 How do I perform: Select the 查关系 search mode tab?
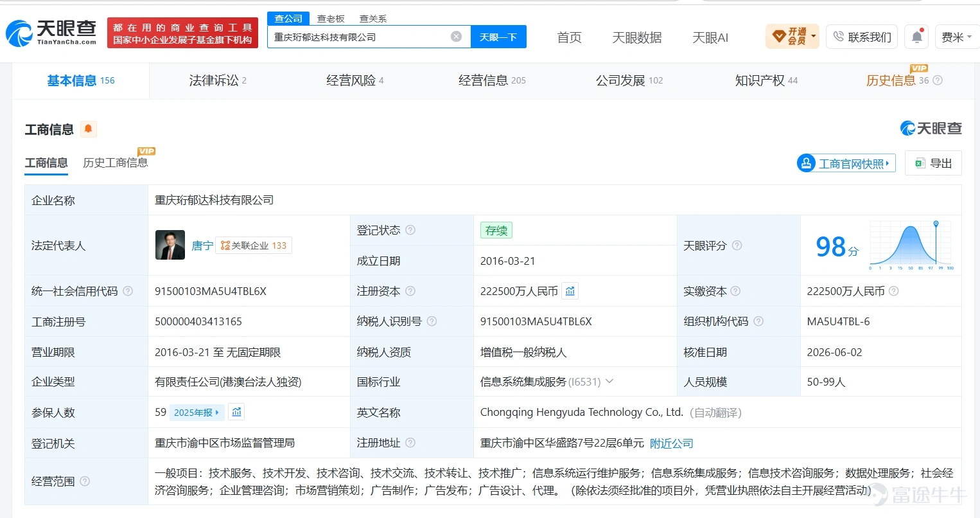tap(373, 19)
